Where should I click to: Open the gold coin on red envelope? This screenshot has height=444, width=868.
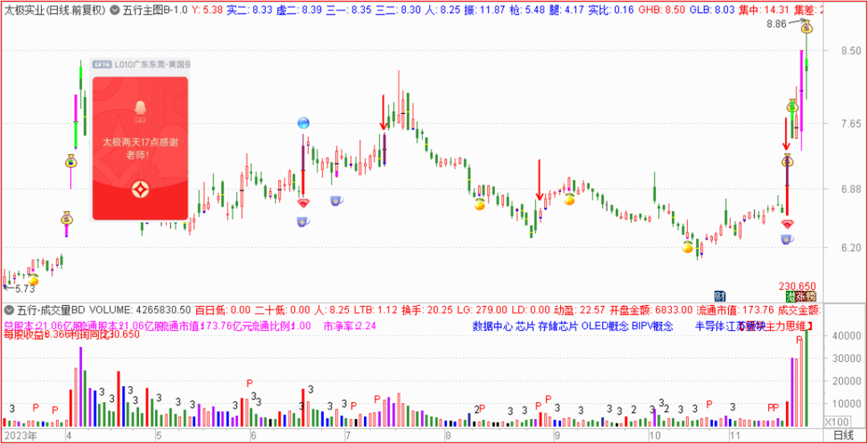coord(140,190)
